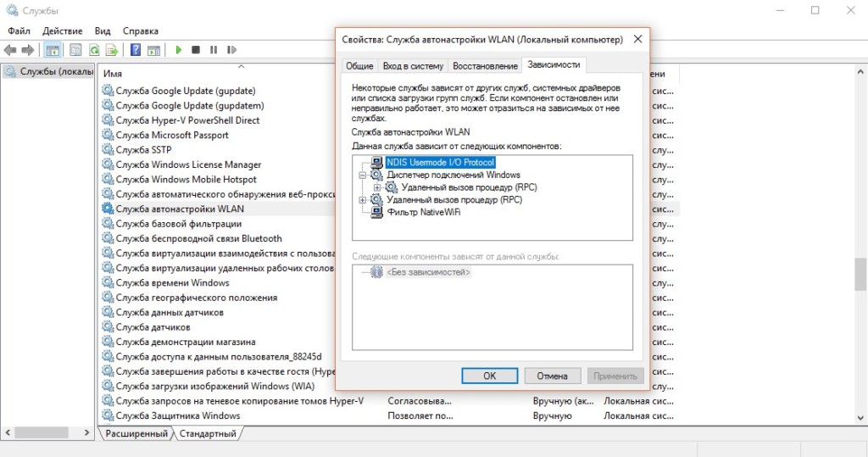
Task: Click the vertical scrollbar of services list
Action: tap(860, 273)
